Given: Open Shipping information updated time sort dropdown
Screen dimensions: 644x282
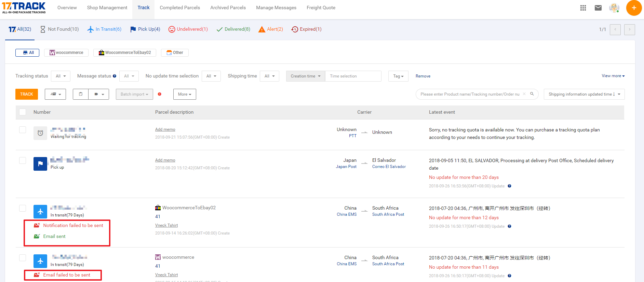Looking at the screenshot, I should pos(584,94).
